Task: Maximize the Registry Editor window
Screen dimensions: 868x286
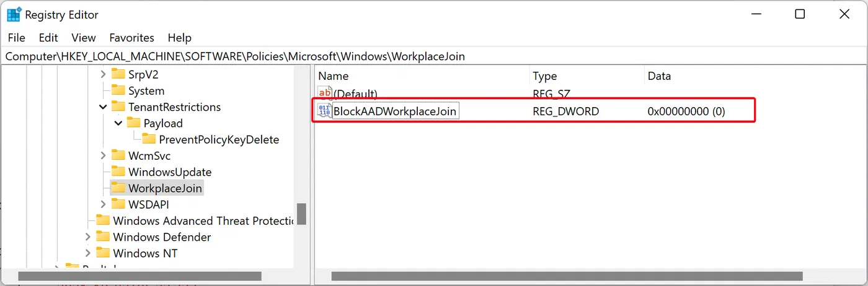Action: (800, 14)
